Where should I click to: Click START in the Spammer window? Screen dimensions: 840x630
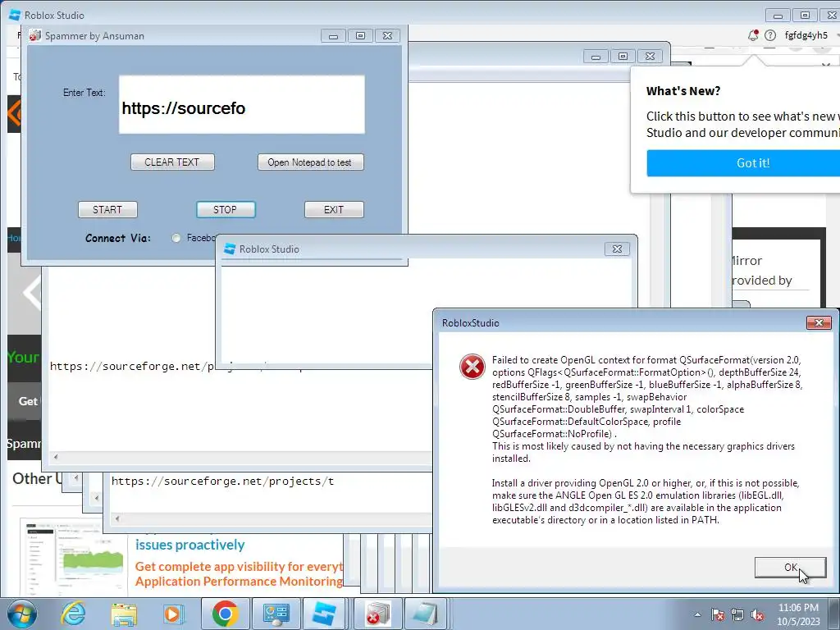tap(107, 209)
